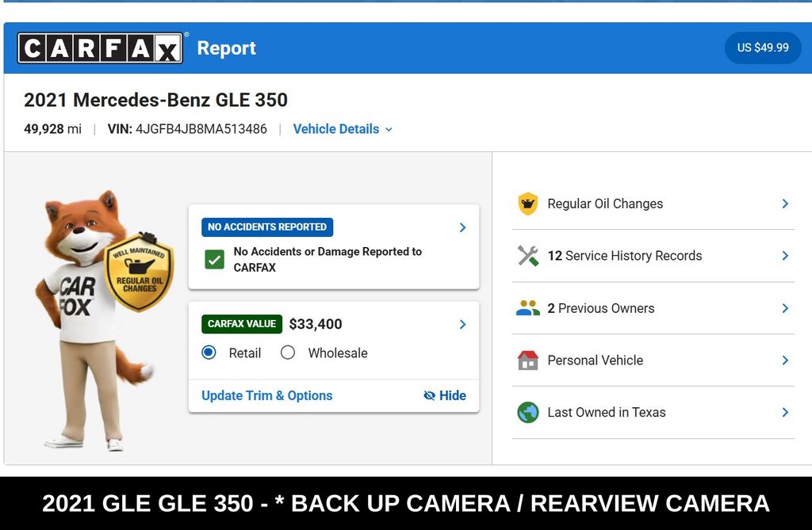The width and height of the screenshot is (812, 530).
Task: Open the No Accidents Reported chevron
Action: click(x=463, y=227)
